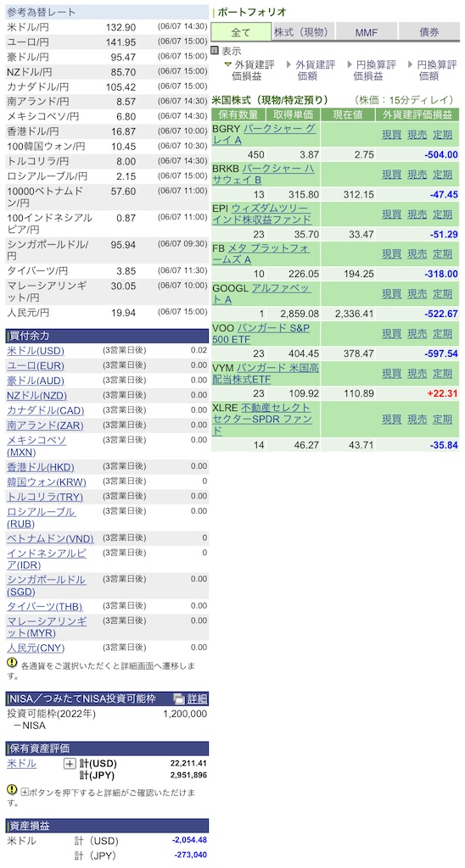Viewport: 465px width, 868px height.
Task: Click 現買 for XLRE row
Action: [x=392, y=419]
